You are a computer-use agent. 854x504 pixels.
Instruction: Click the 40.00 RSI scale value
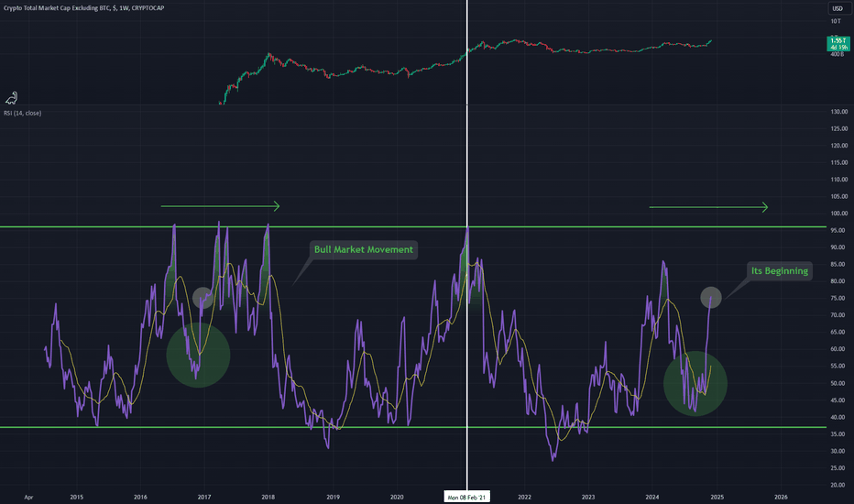(838, 417)
